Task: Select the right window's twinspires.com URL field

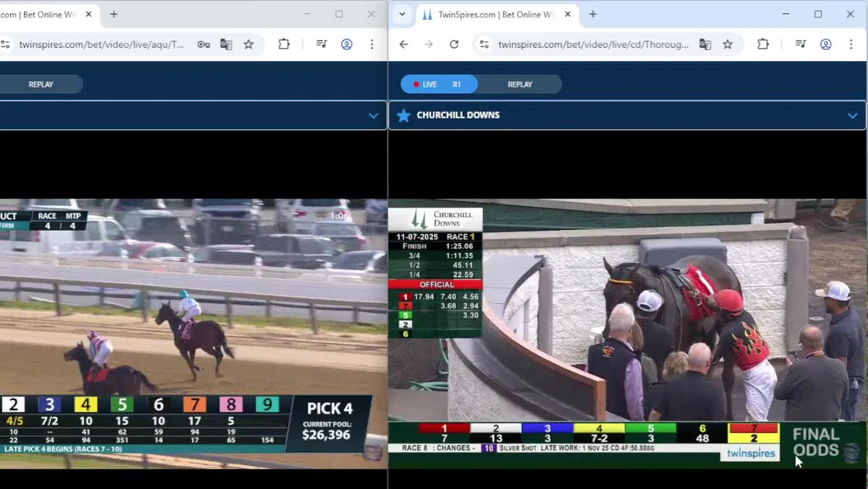Action: (x=593, y=45)
